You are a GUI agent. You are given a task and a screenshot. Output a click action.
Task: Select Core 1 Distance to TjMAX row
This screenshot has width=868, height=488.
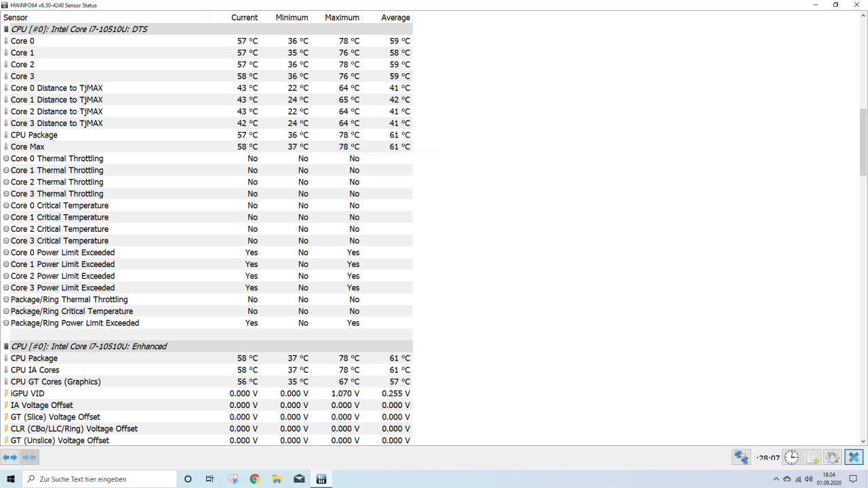pyautogui.click(x=206, y=100)
